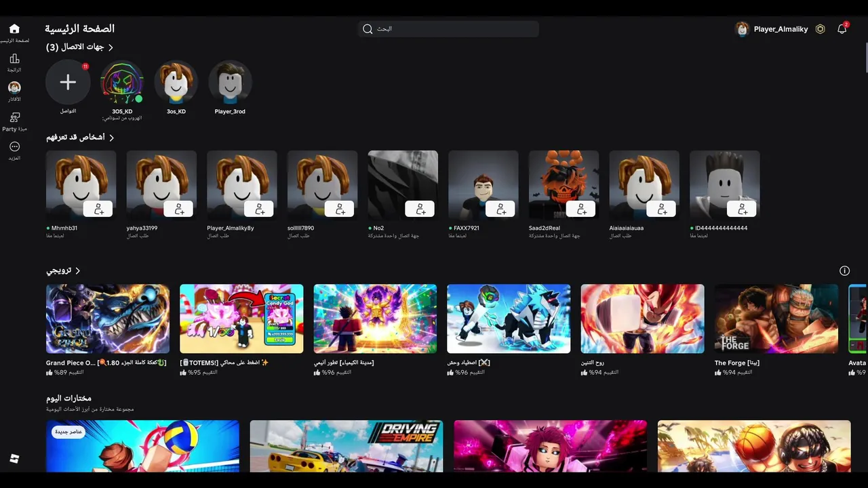
Task: Open the Avatar sidebar icon
Action: [x=14, y=88]
